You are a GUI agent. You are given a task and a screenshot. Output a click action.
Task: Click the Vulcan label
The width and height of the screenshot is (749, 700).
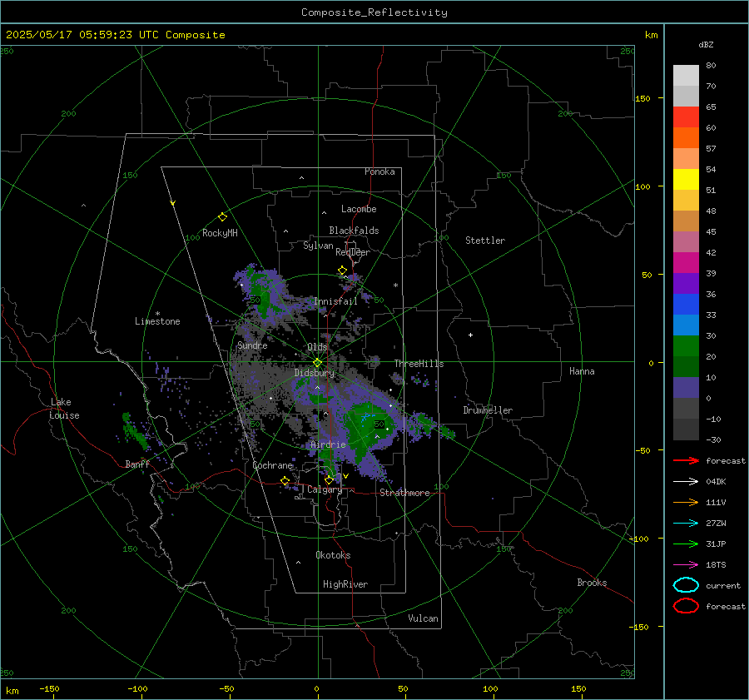[424, 618]
